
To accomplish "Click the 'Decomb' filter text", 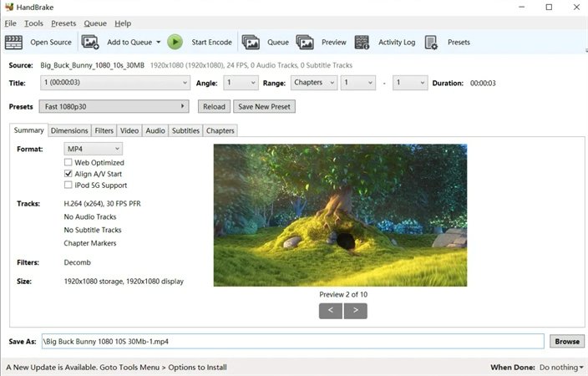I will pyautogui.click(x=77, y=262).
